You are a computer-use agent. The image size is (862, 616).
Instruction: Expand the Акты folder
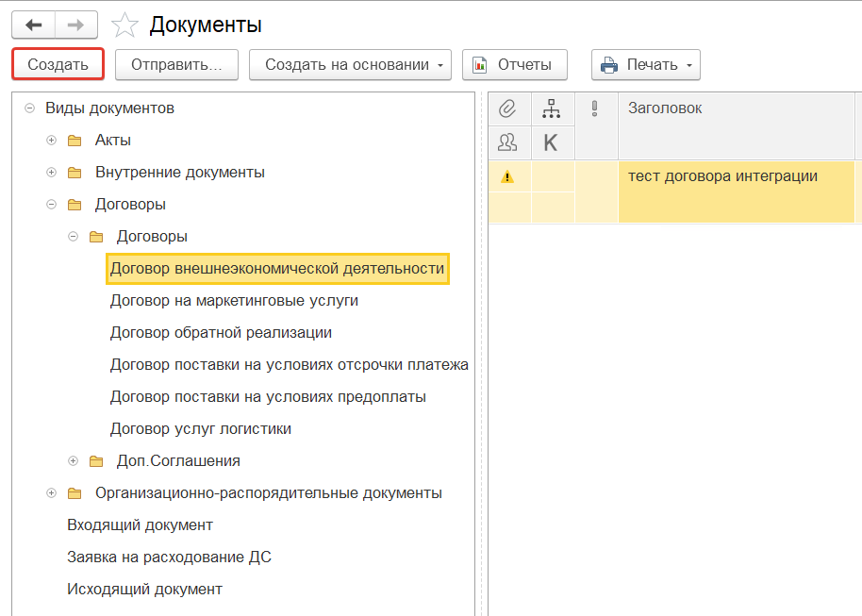[52, 141]
